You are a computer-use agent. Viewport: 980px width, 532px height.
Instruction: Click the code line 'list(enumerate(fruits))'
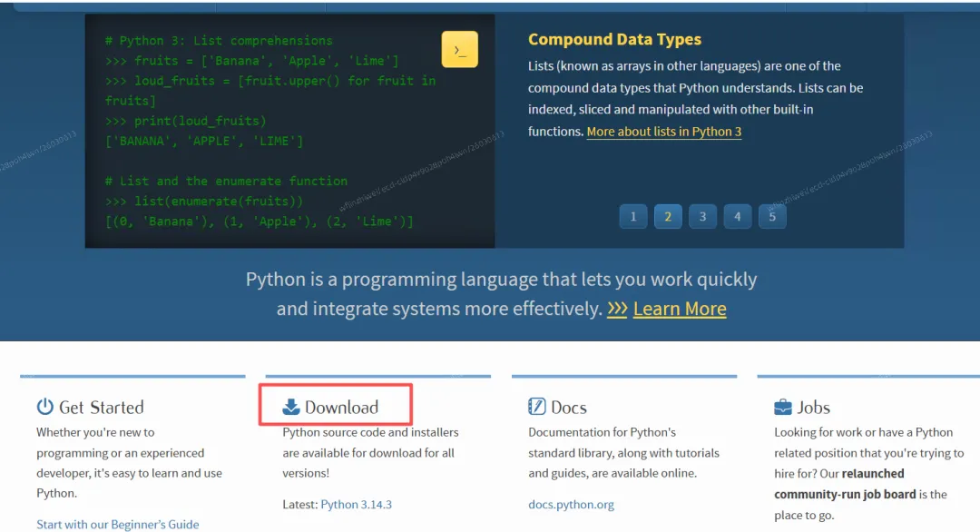[219, 202]
